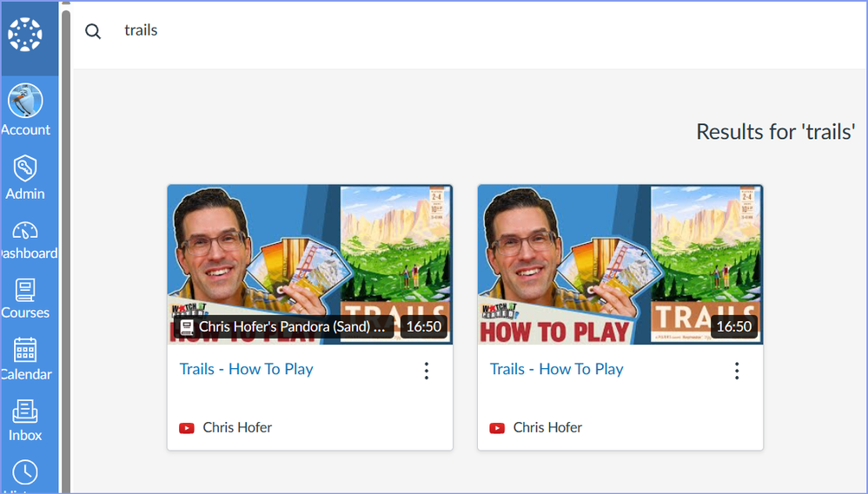This screenshot has height=494, width=868.
Task: Click the Canvas logo in sidebar
Action: coord(25,36)
